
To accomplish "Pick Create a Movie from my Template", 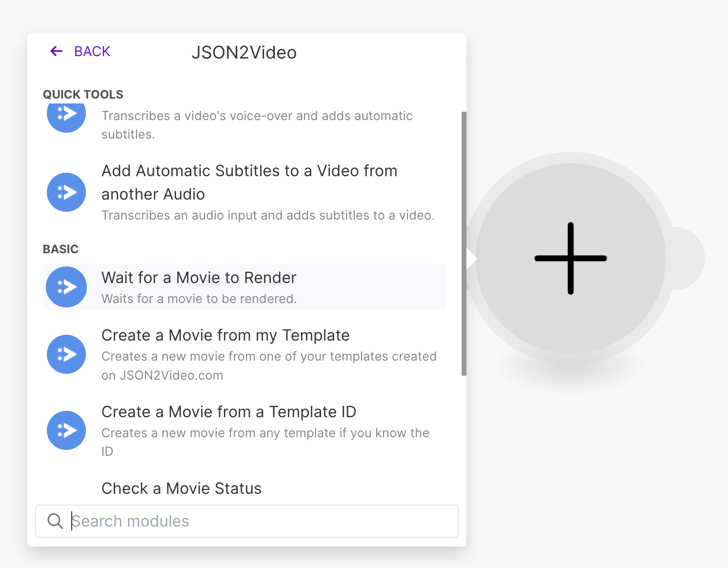I will (x=244, y=355).
